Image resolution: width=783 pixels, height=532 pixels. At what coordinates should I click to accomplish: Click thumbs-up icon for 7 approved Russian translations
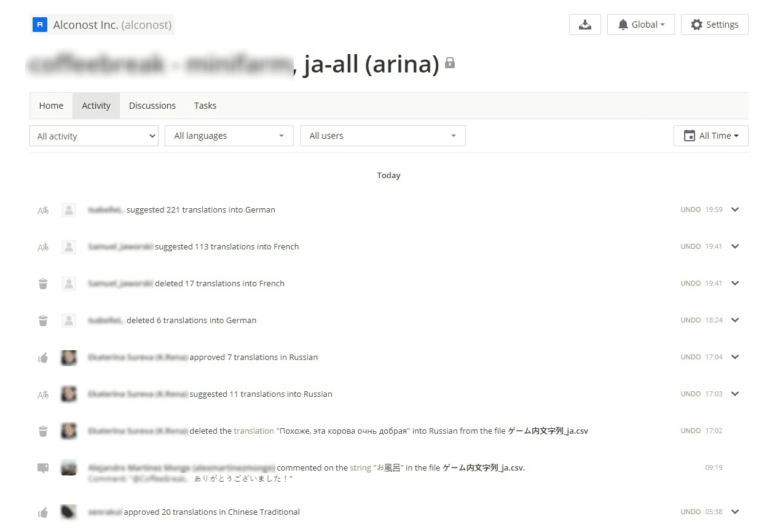43,358
